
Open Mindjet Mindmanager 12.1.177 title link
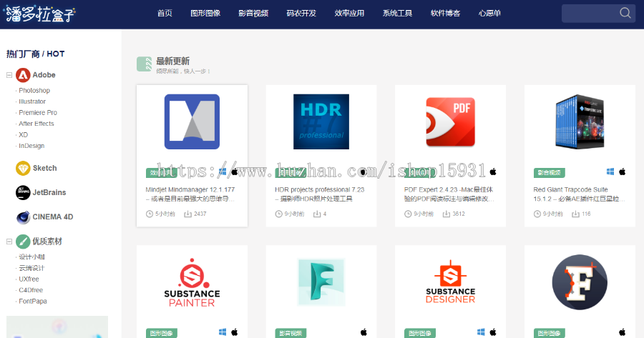point(190,194)
